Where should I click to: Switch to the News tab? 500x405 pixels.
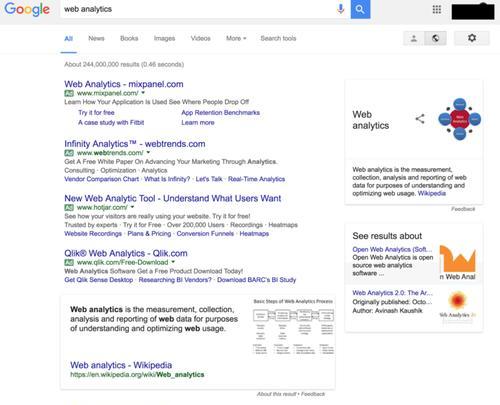[x=96, y=38]
